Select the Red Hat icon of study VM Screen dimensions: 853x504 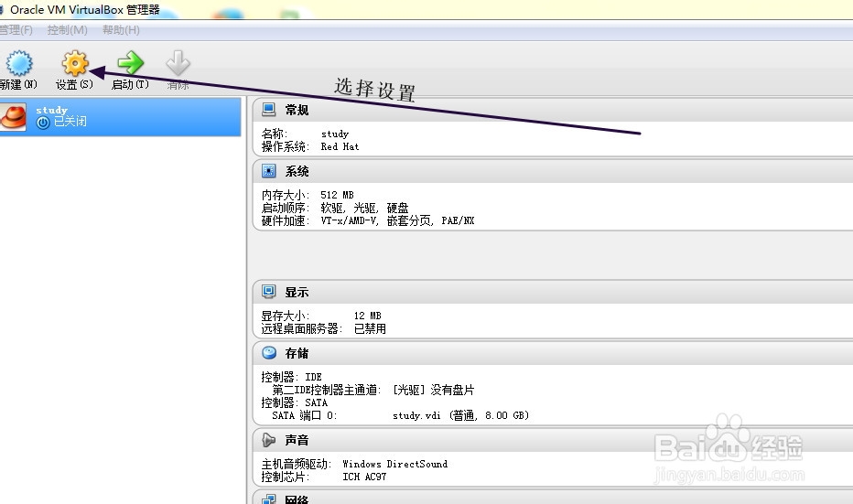coord(13,117)
